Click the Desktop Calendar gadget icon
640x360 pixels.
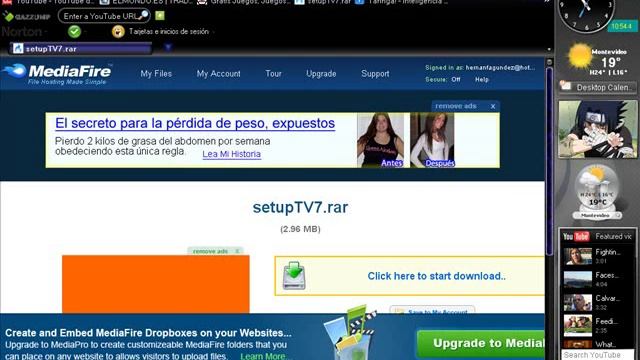click(566, 86)
